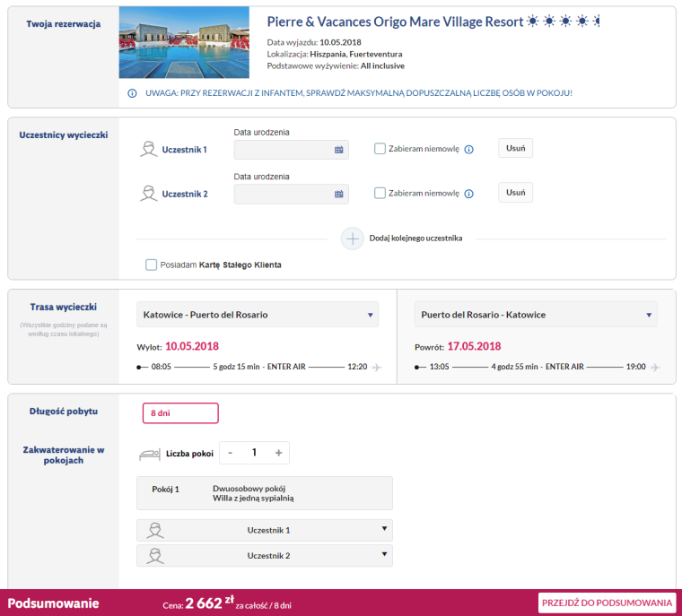The width and height of the screenshot is (682, 616).
Task: Enable Posiadam Kartę Stałego Klienta checkbox
Action: point(151,265)
